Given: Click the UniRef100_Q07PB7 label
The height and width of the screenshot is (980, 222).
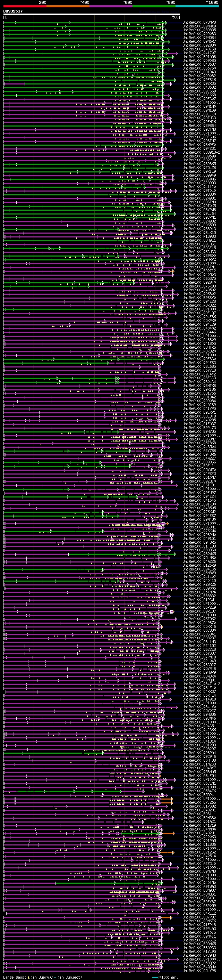Looking at the screenshot, I should point(199,917).
